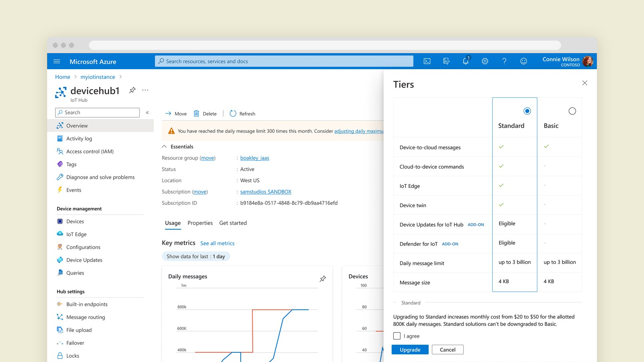The width and height of the screenshot is (644, 362).
Task: Open the more options ellipsis for devicehub1
Action: coord(145,90)
